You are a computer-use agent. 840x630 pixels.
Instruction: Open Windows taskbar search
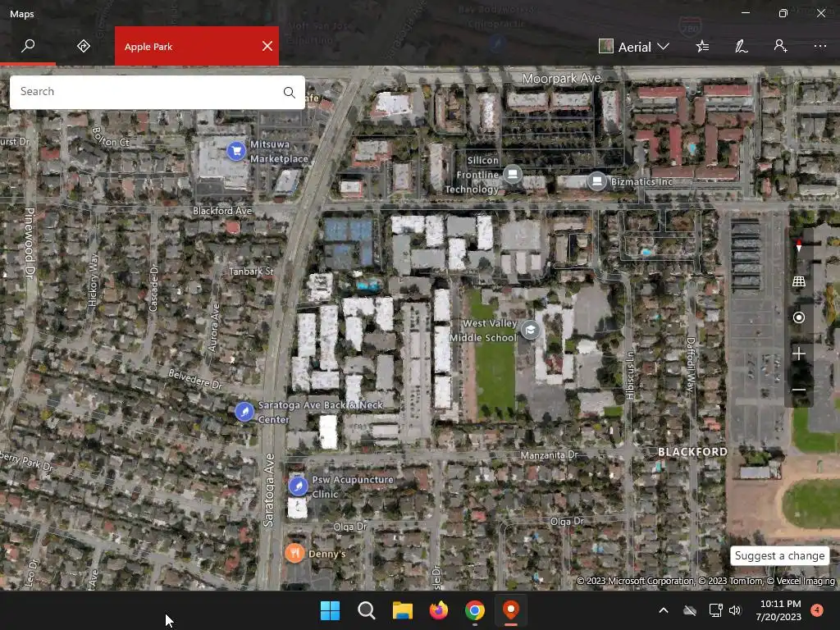[367, 610]
